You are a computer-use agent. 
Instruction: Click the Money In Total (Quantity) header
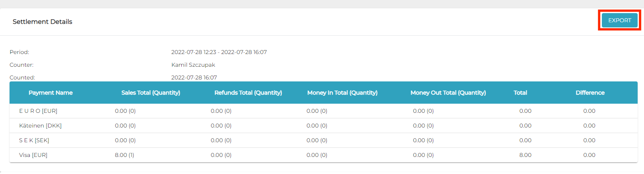point(342,93)
